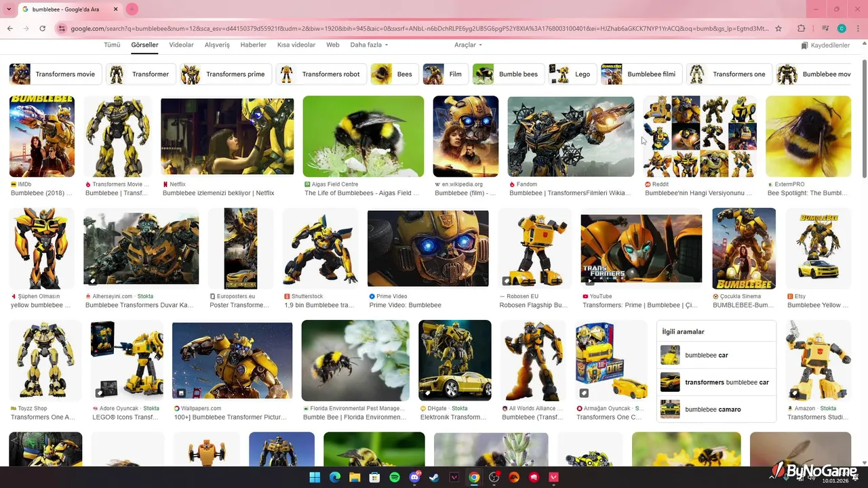Open a new tab with the plus button
This screenshot has width=868, height=488.
[132, 9]
